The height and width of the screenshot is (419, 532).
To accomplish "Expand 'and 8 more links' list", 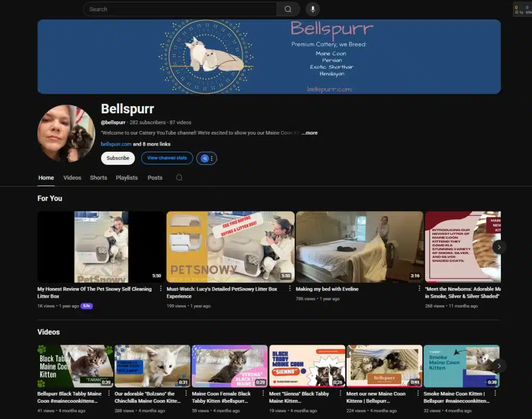I will click(152, 144).
